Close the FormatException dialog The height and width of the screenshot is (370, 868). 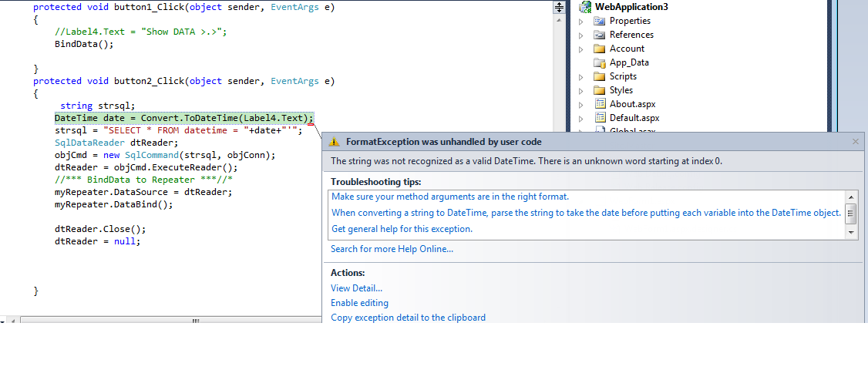(855, 142)
